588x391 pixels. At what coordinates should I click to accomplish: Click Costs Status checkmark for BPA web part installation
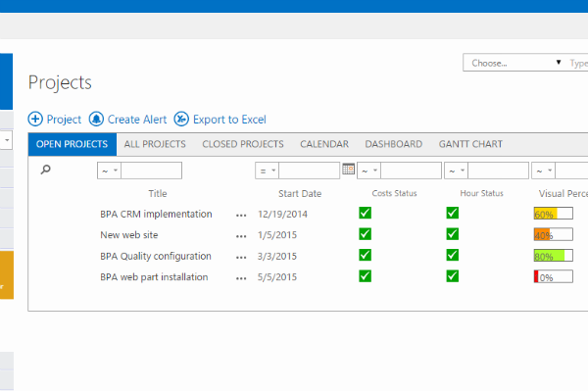coord(365,276)
